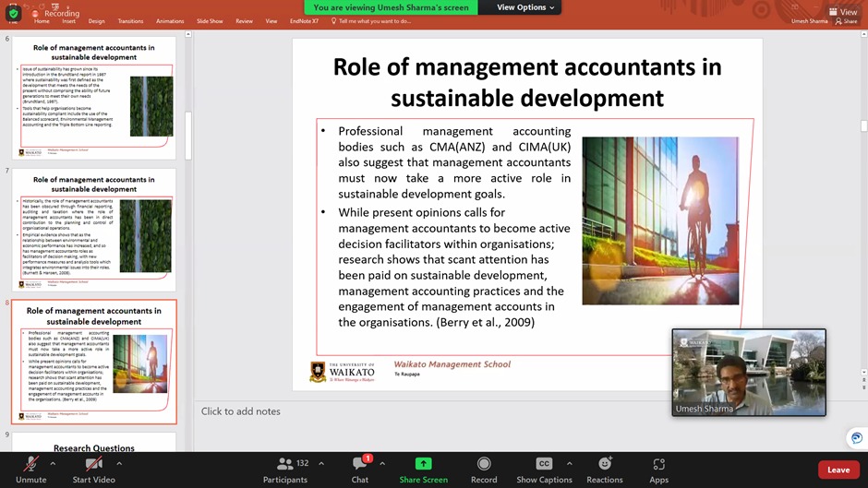Open the View Options dropdown
Image resolution: width=868 pixels, height=488 pixels.
point(525,7)
